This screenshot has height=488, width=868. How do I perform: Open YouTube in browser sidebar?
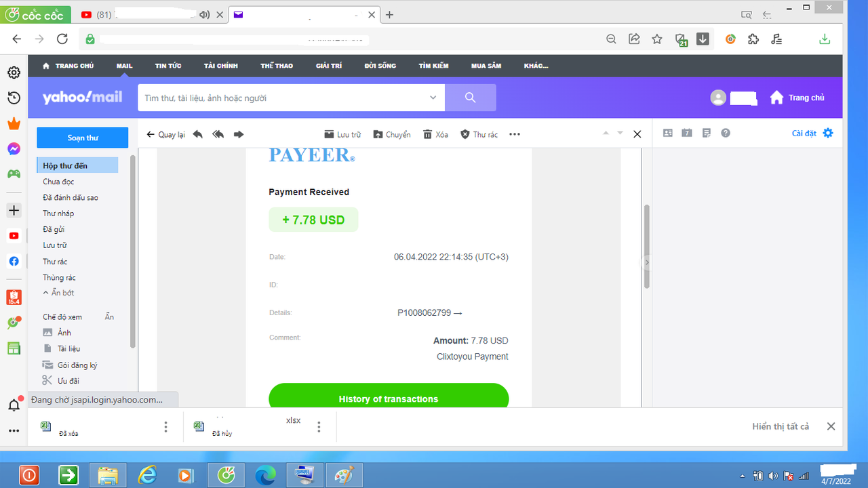(14, 236)
